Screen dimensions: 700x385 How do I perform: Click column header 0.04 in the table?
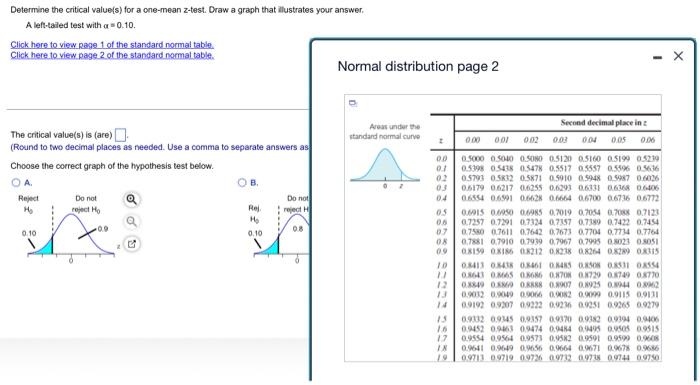point(589,140)
